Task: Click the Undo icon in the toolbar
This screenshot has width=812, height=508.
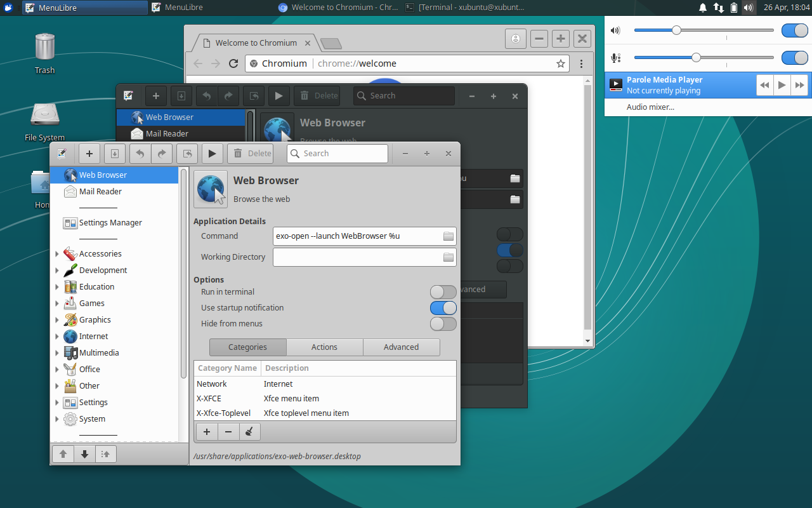Action: tap(140, 153)
